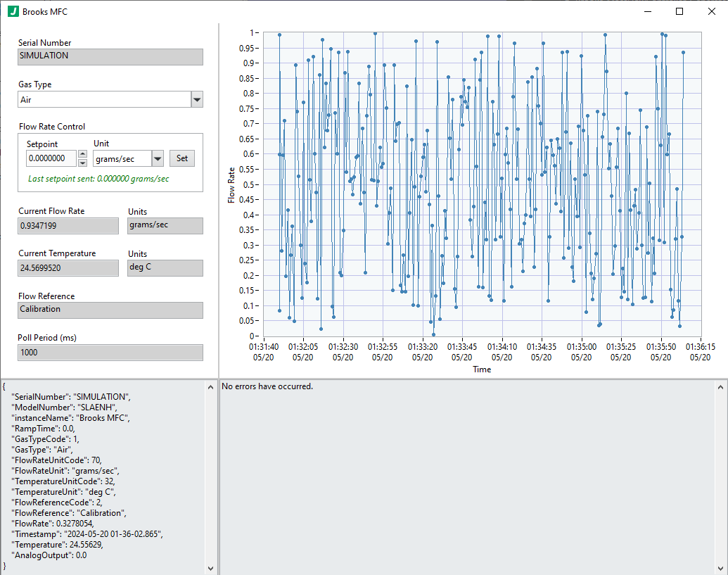The width and height of the screenshot is (728, 575).
Task: Maximize the Brooks MFC window
Action: tap(679, 11)
